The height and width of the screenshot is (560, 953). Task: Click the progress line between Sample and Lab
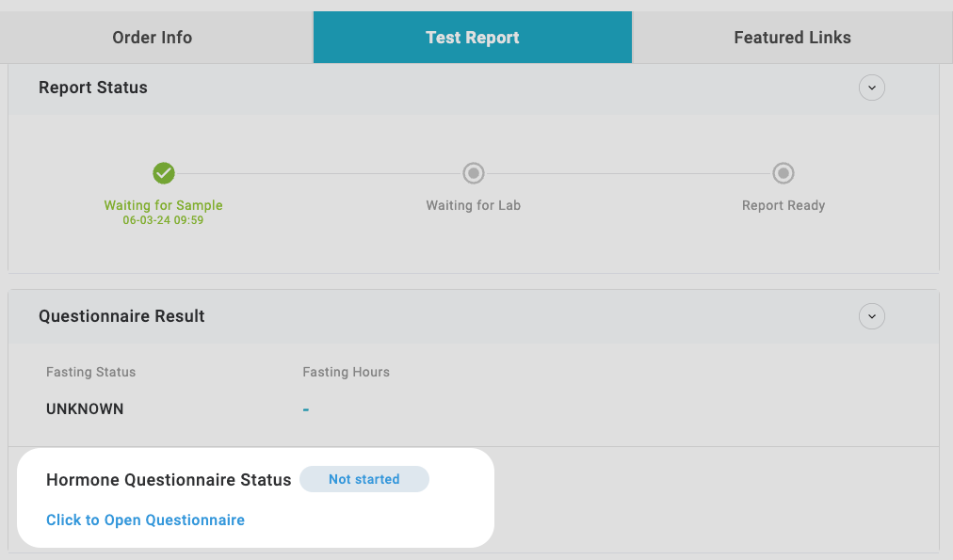click(x=318, y=173)
